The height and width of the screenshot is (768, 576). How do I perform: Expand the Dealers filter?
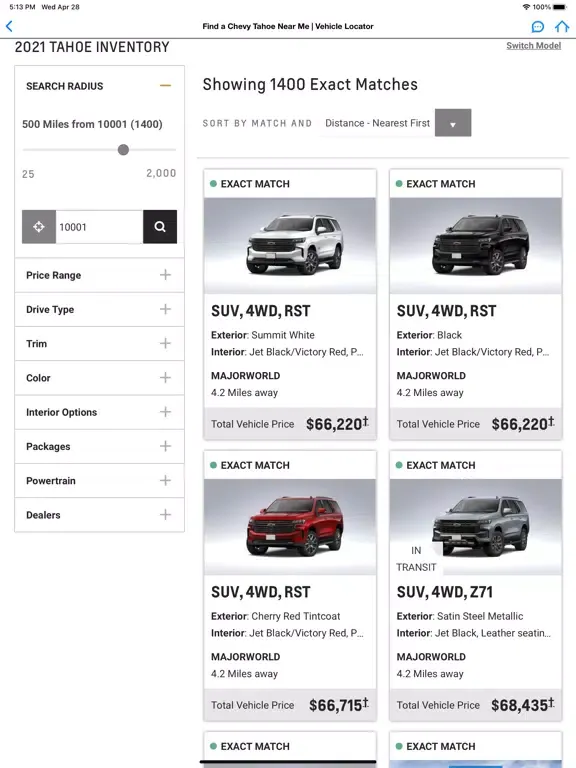point(99,515)
